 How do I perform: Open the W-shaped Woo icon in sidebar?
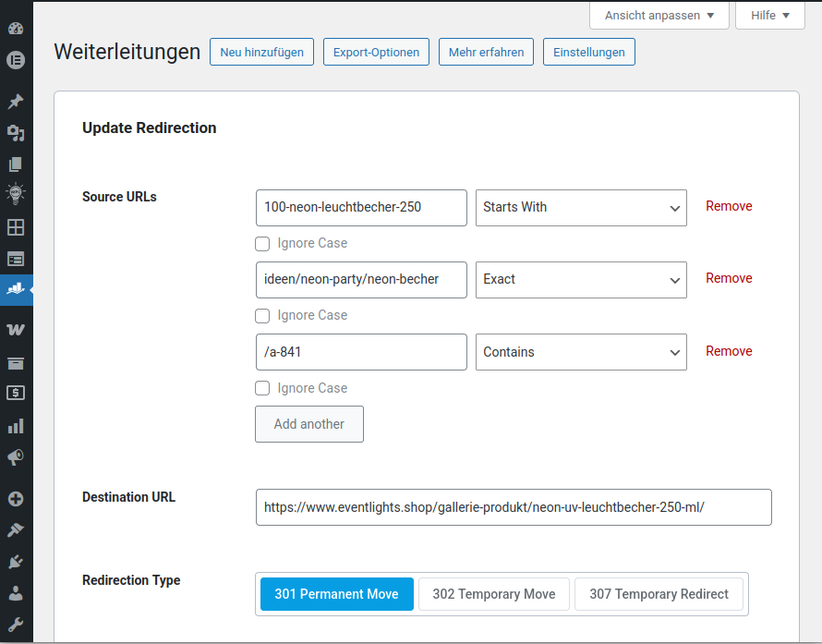coord(16,329)
